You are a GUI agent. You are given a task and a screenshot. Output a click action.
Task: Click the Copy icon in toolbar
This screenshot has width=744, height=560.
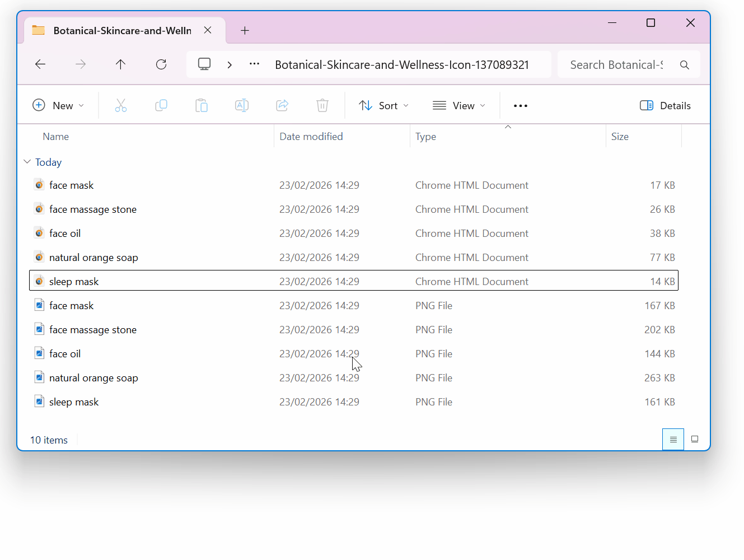coord(161,105)
